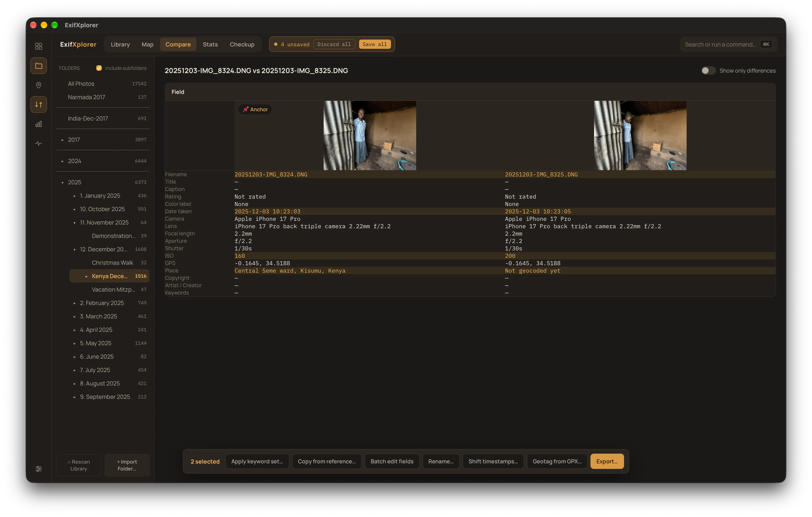Open the grid dashboard sidebar icon
The width and height of the screenshot is (812, 517).
click(38, 46)
